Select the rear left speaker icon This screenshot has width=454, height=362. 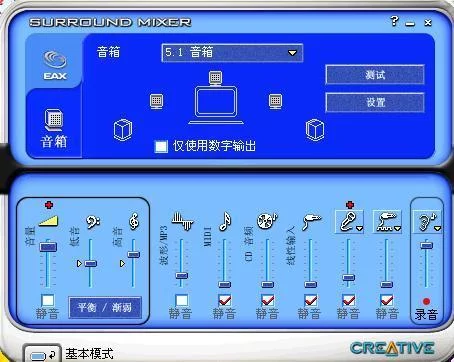123,130
